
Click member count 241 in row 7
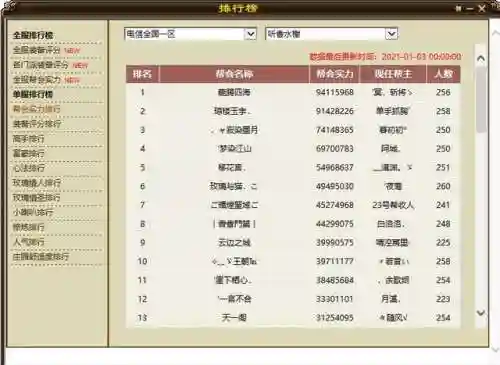click(443, 205)
